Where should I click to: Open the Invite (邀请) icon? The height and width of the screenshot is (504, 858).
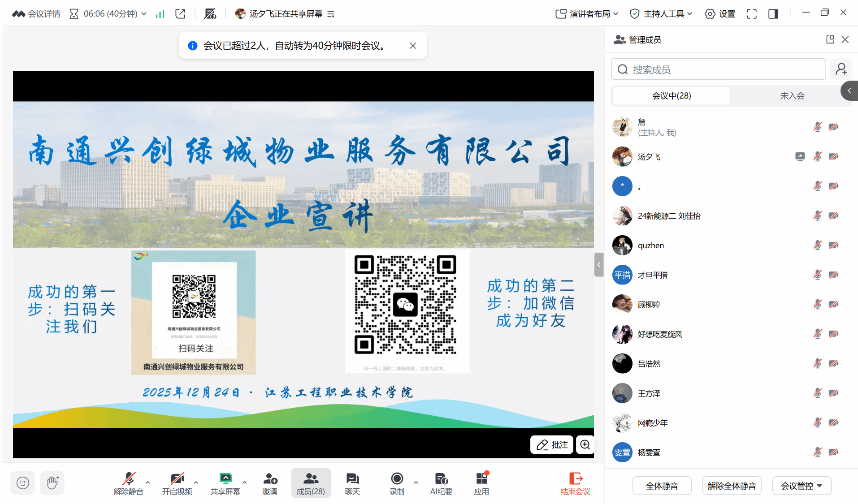point(270,484)
